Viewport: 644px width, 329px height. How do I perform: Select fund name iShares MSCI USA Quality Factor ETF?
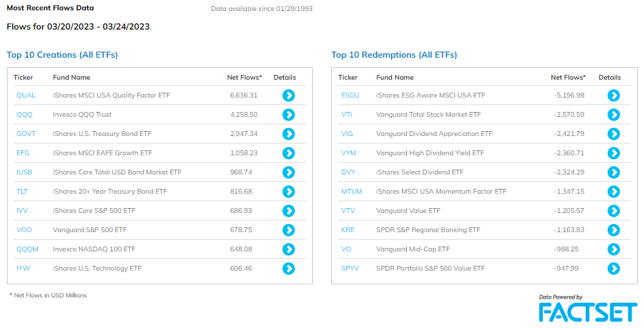pos(111,95)
